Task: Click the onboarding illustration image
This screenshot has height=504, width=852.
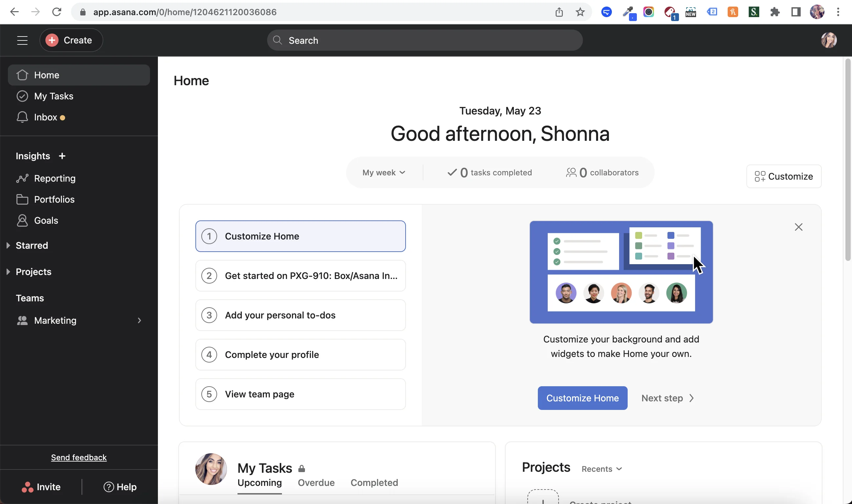Action: pyautogui.click(x=621, y=272)
